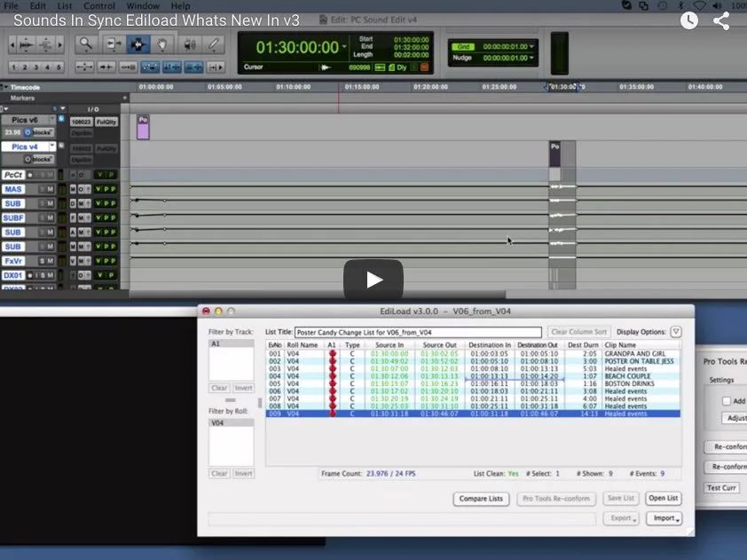Open Display Options in EdiLoad
Image resolution: width=747 pixels, height=560 pixels.
pos(674,331)
